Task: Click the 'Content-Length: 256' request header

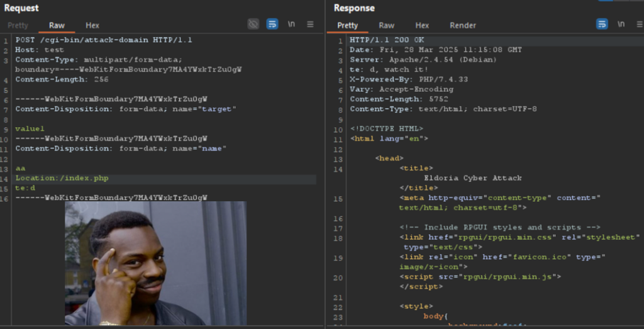Action: [x=62, y=80]
